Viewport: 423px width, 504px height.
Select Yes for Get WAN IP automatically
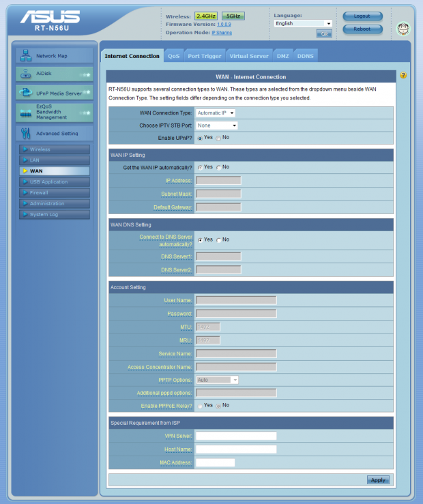point(200,168)
